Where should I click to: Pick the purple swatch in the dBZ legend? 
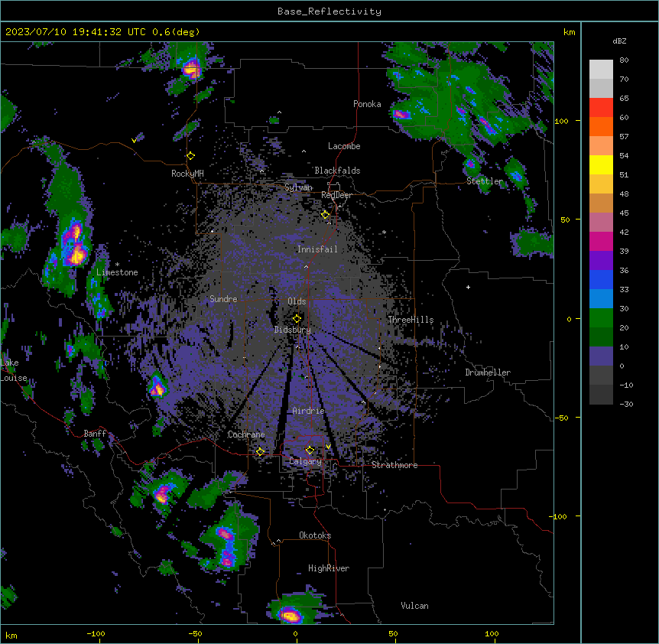(601, 261)
